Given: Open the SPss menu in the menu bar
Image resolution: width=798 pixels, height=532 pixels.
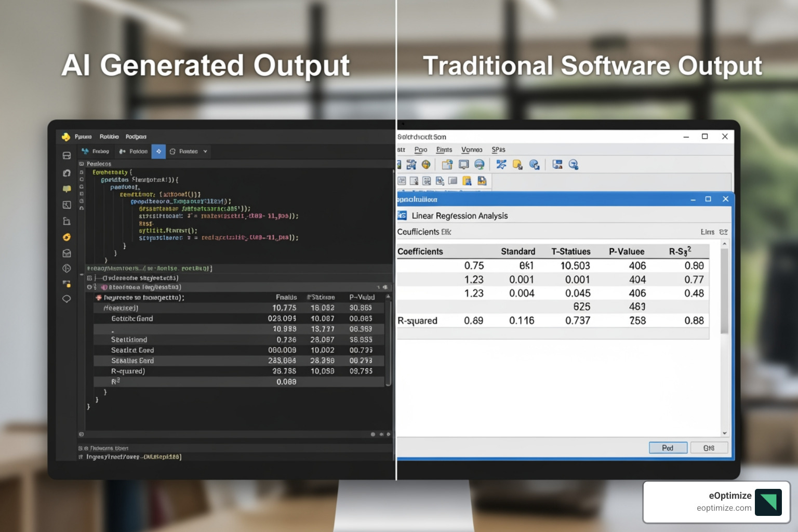Looking at the screenshot, I should pos(498,150).
